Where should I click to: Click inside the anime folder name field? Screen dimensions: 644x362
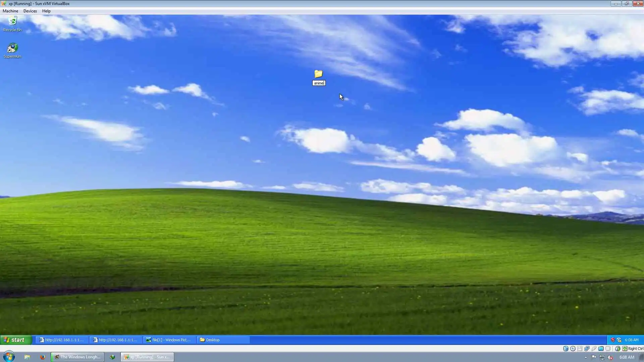pos(319,83)
